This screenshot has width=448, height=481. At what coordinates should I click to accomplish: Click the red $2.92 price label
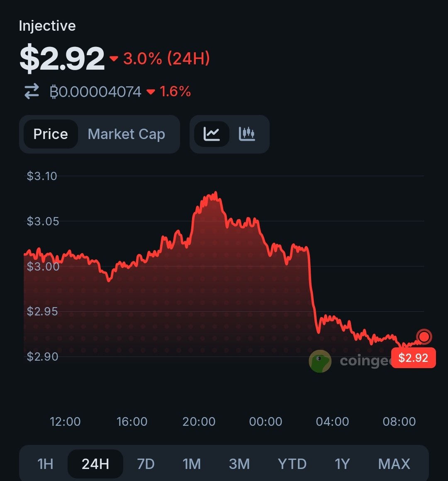click(x=413, y=358)
